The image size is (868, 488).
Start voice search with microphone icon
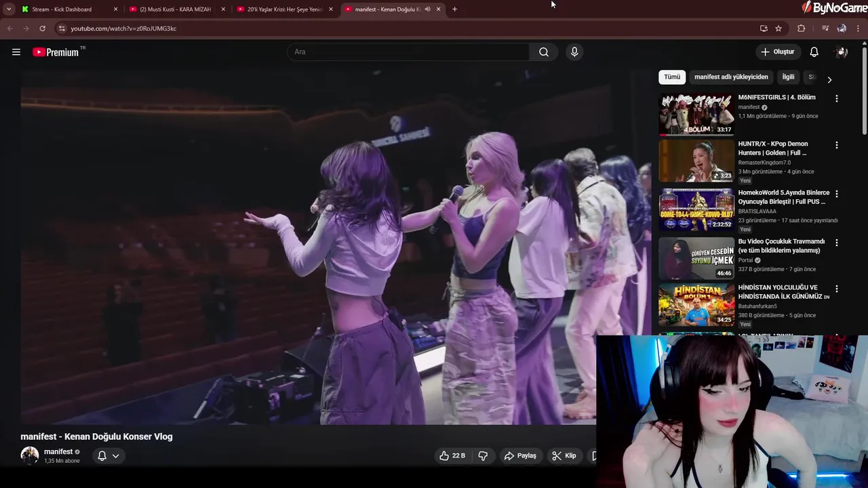pos(574,52)
